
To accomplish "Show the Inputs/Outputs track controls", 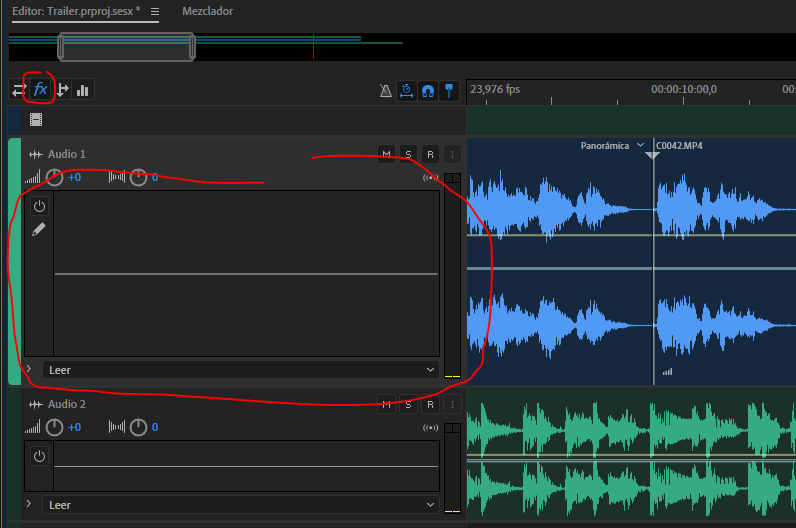I will click(x=18, y=90).
